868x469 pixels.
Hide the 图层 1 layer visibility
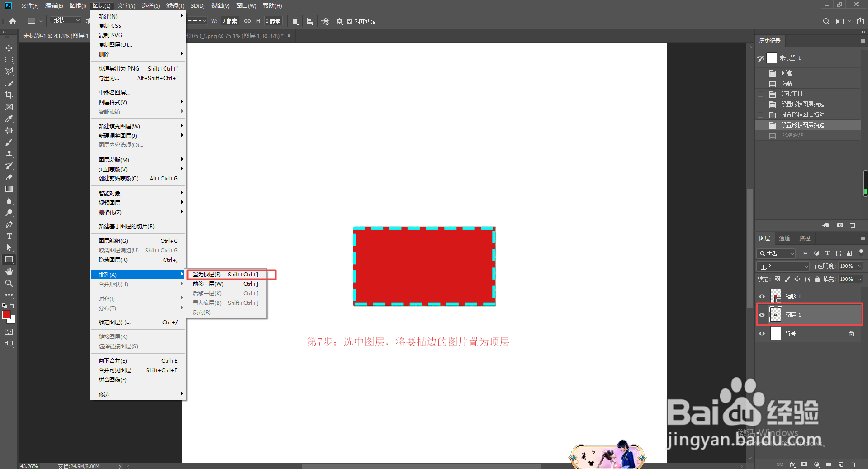click(762, 315)
